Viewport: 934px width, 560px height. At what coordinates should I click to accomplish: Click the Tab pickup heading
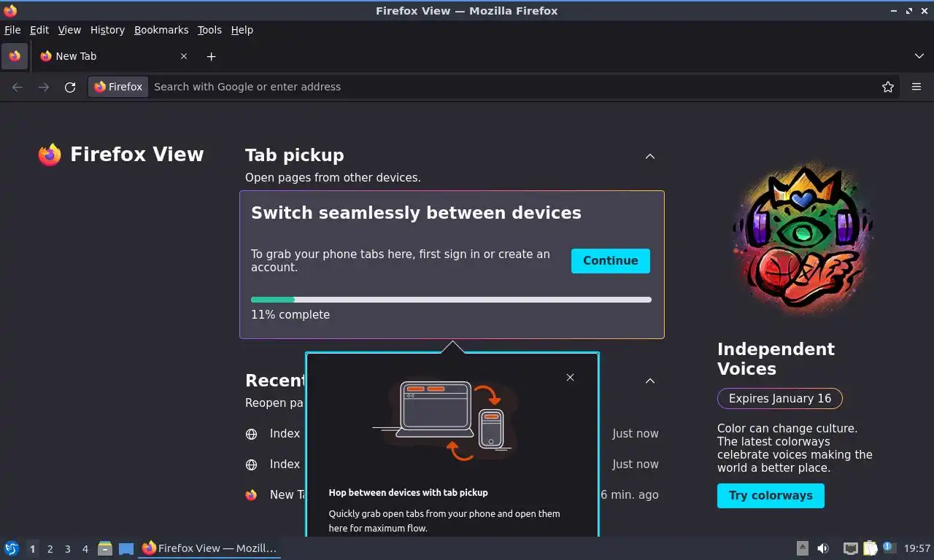click(294, 155)
